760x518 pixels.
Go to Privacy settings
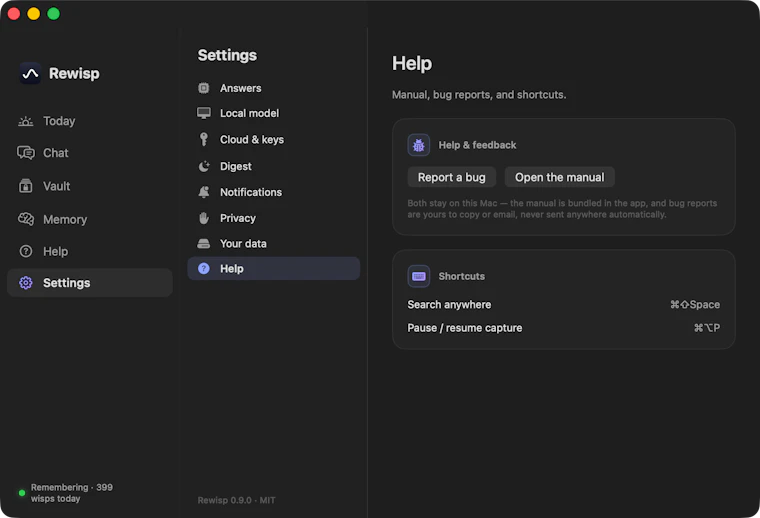[x=273, y=218]
